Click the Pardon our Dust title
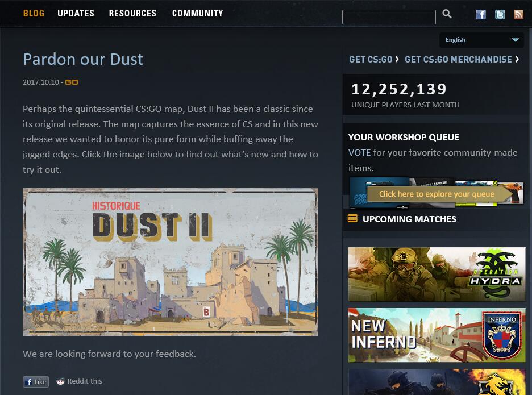Screen dimensions: 532x395 click(x=83, y=59)
